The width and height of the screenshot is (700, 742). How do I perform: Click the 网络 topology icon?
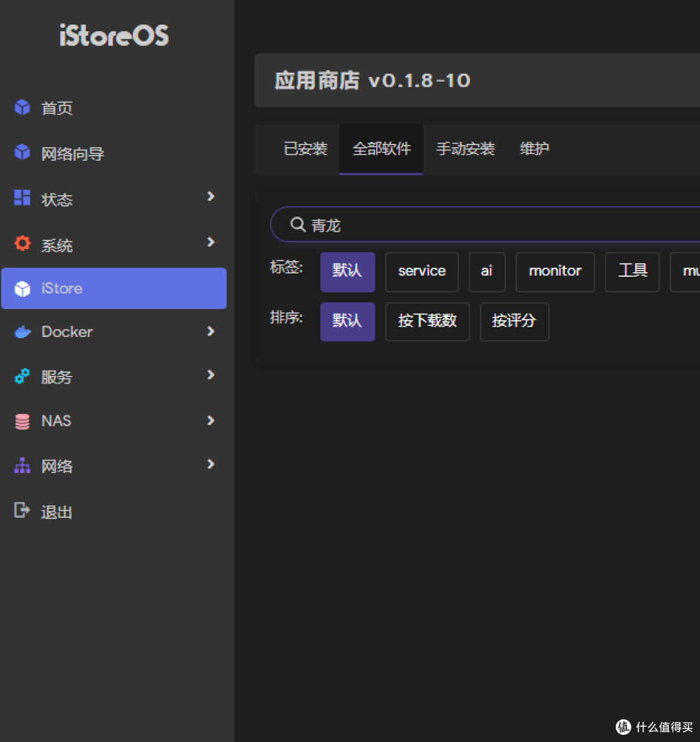(x=22, y=466)
